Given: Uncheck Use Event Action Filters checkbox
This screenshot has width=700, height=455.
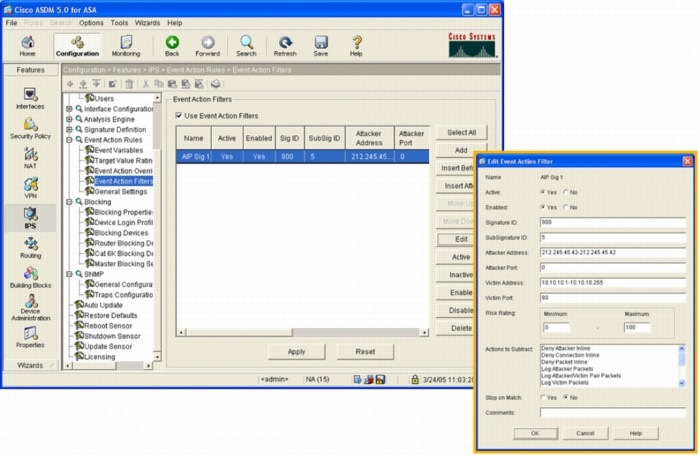Looking at the screenshot, I should (179, 116).
